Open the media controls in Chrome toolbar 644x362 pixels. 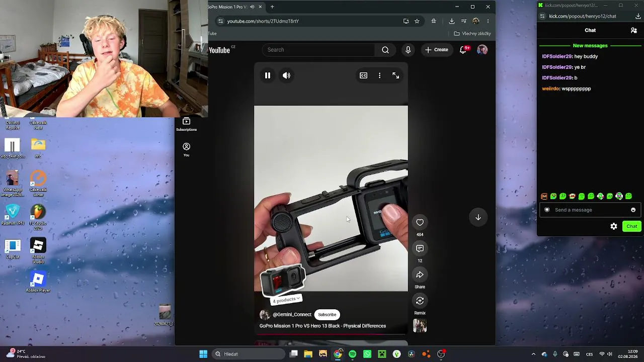(x=464, y=21)
